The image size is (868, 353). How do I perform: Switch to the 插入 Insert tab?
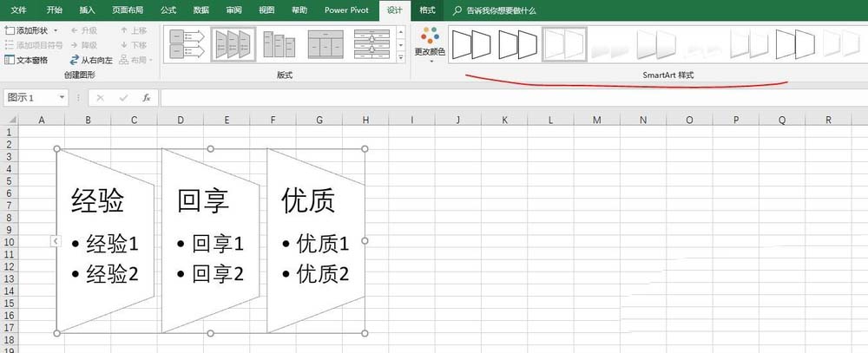coord(87,10)
